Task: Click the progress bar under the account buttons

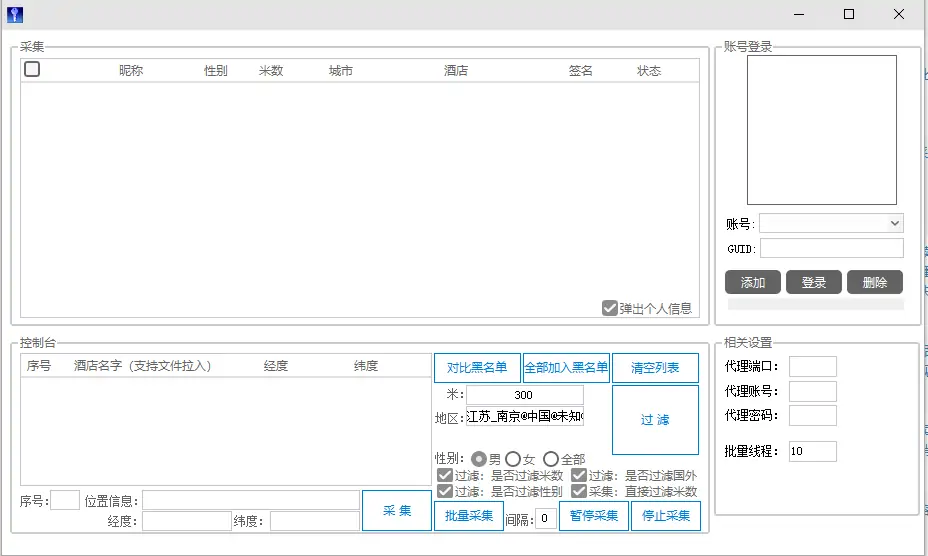Action: [816, 304]
